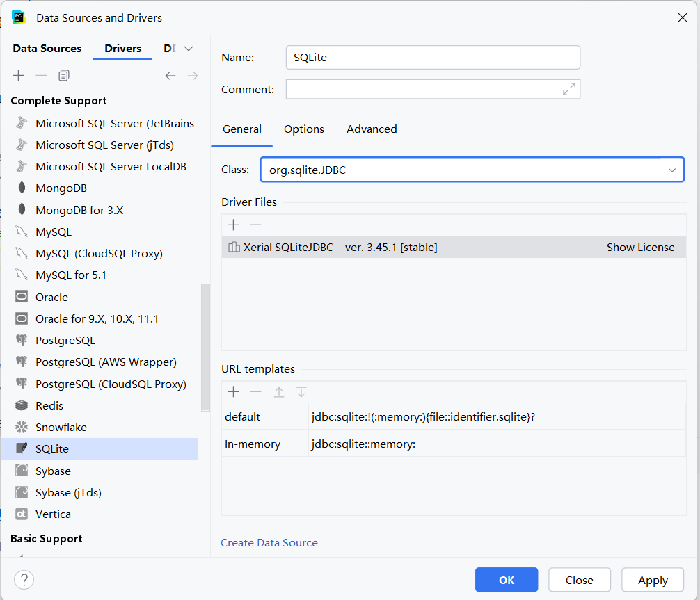
Task: Move the selected URL template up
Action: pos(279,391)
